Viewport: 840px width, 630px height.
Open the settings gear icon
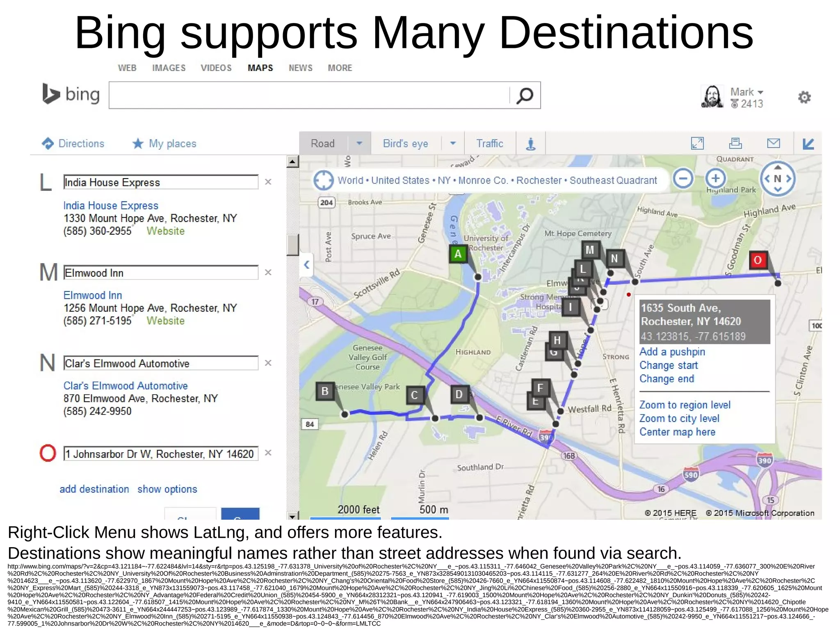coord(804,97)
